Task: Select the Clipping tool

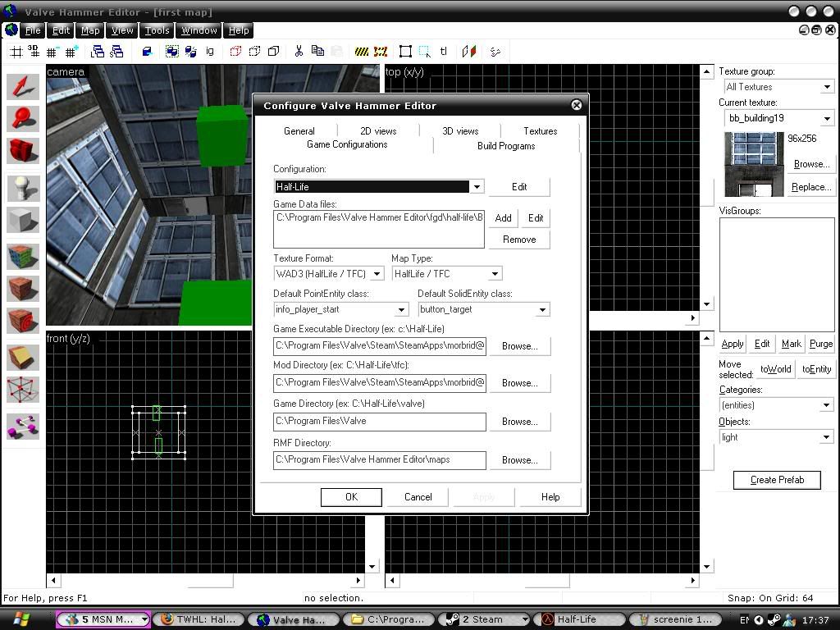Action: [x=23, y=358]
